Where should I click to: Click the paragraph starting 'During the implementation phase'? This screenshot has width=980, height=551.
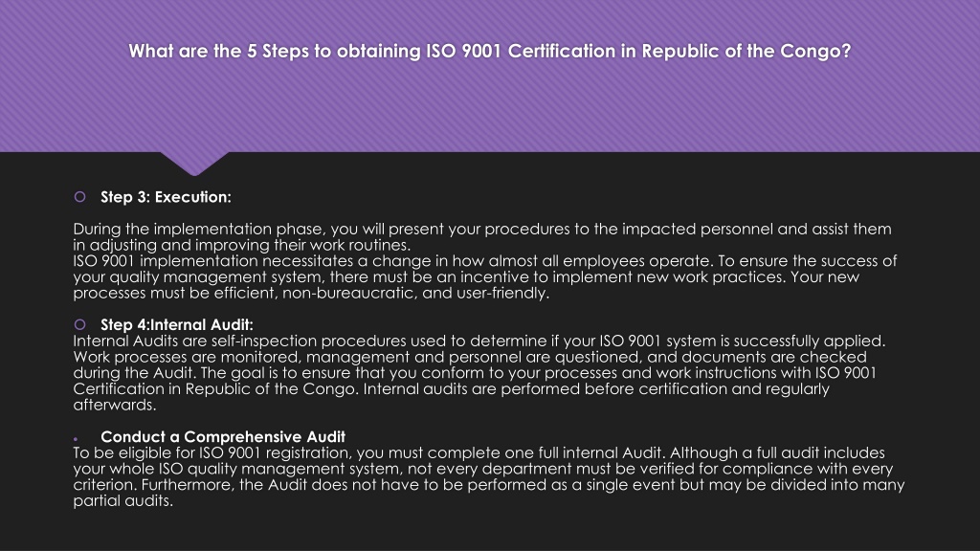[x=482, y=237]
